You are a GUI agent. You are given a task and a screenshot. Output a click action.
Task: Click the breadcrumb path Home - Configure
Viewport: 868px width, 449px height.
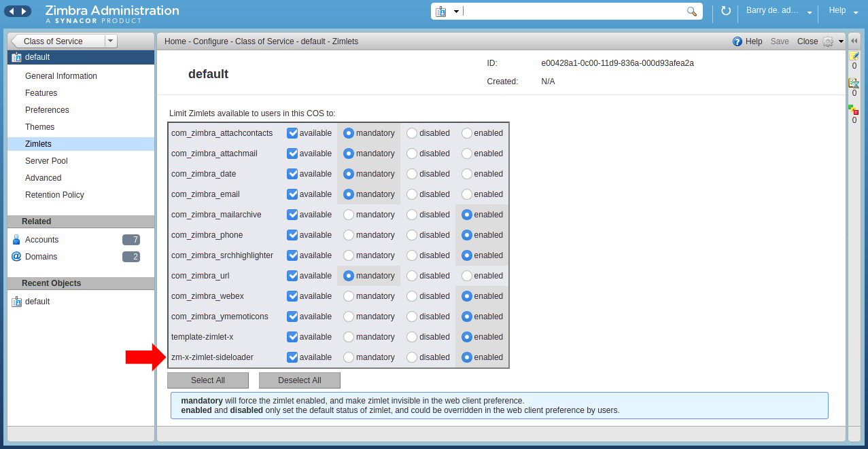click(x=196, y=41)
